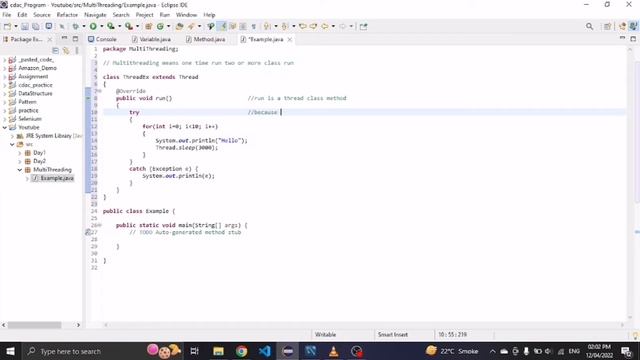Collapse the Youtube project

tap(4, 127)
